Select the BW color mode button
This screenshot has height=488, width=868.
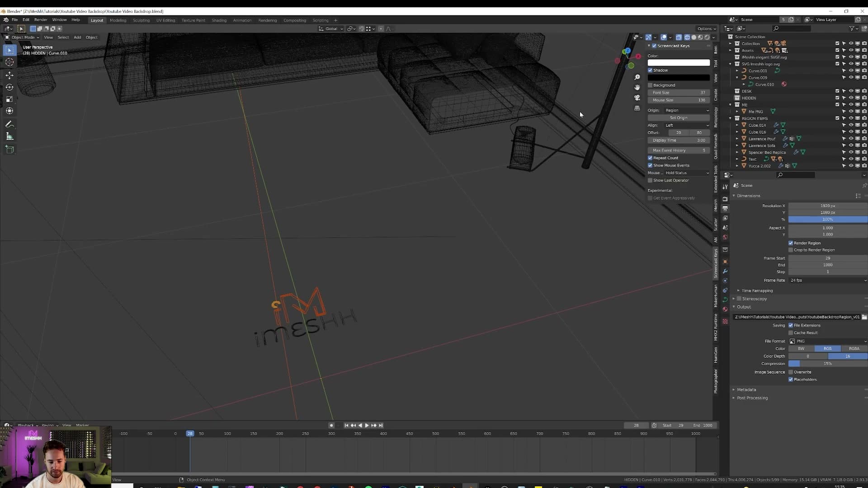point(801,348)
